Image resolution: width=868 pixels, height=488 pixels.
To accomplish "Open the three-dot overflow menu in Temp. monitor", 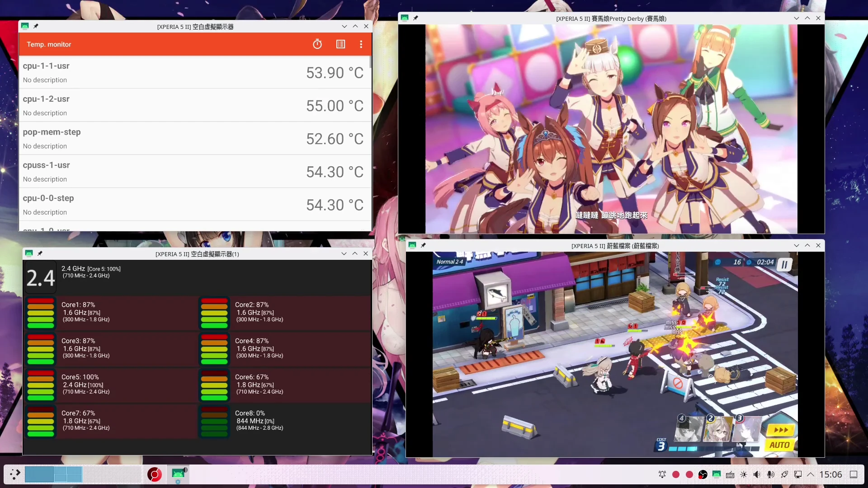I will point(361,44).
